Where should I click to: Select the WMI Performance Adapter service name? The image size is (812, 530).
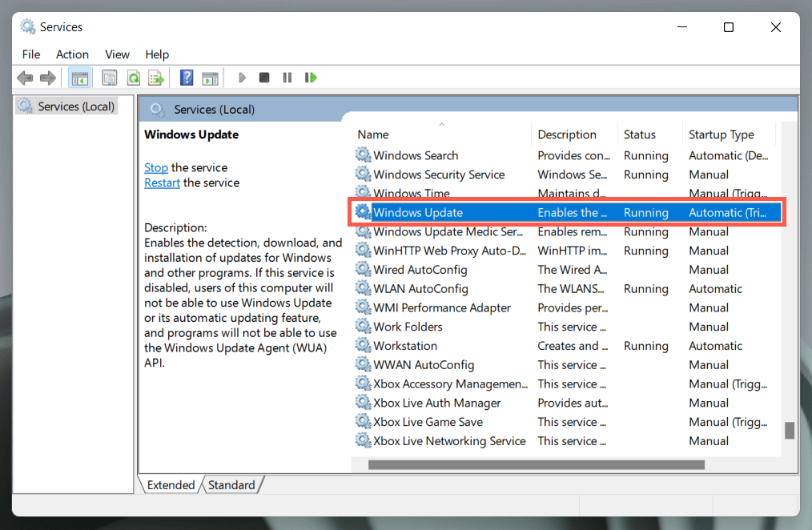tap(442, 308)
